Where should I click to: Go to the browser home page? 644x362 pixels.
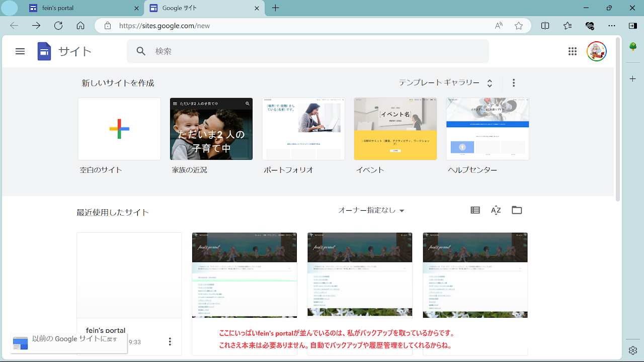[x=80, y=26]
